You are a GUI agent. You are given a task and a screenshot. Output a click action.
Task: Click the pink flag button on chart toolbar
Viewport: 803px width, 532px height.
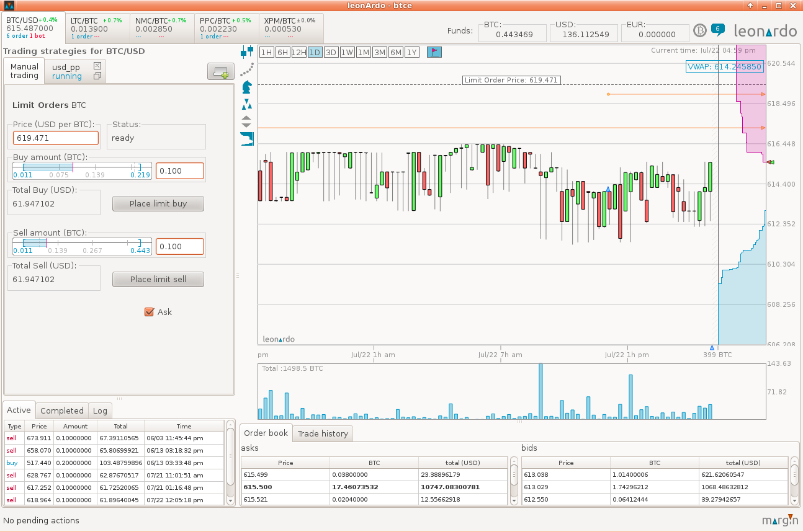(x=434, y=52)
